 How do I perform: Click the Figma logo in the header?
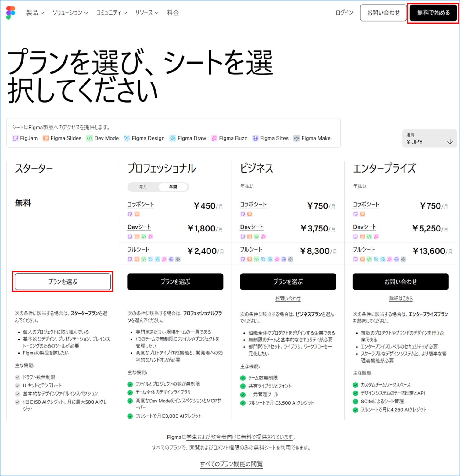click(11, 13)
